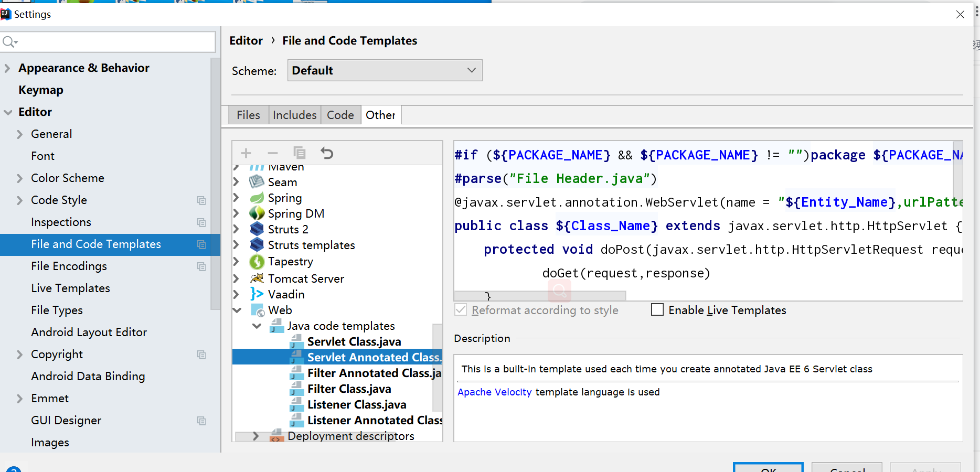980x472 pixels.
Task: Click the project-level icon beside GUI Designer
Action: (x=201, y=421)
